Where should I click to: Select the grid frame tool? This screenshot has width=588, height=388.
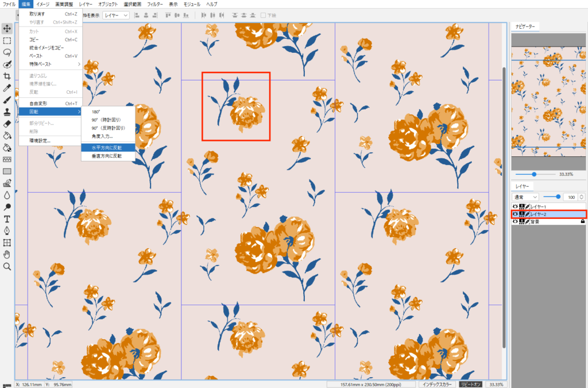tap(7, 243)
